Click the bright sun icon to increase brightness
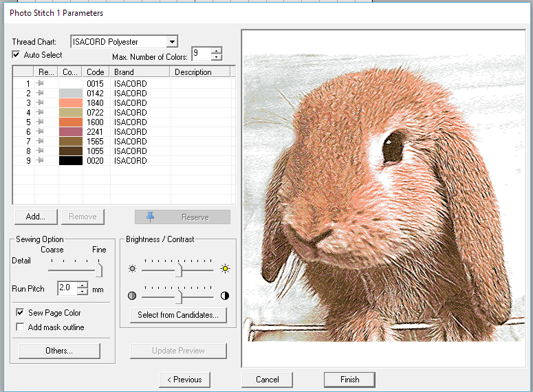Viewport: 533px width, 392px height. [224, 269]
